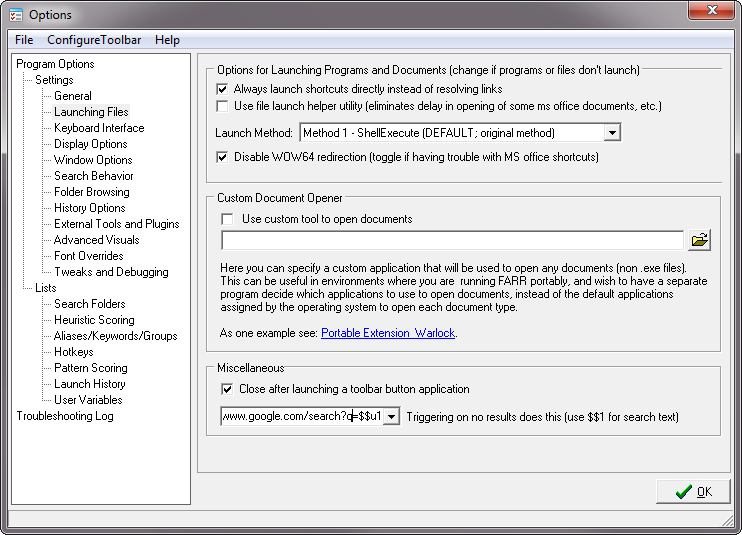The image size is (742, 535).
Task: Select Lists node in tree
Action: tap(45, 288)
